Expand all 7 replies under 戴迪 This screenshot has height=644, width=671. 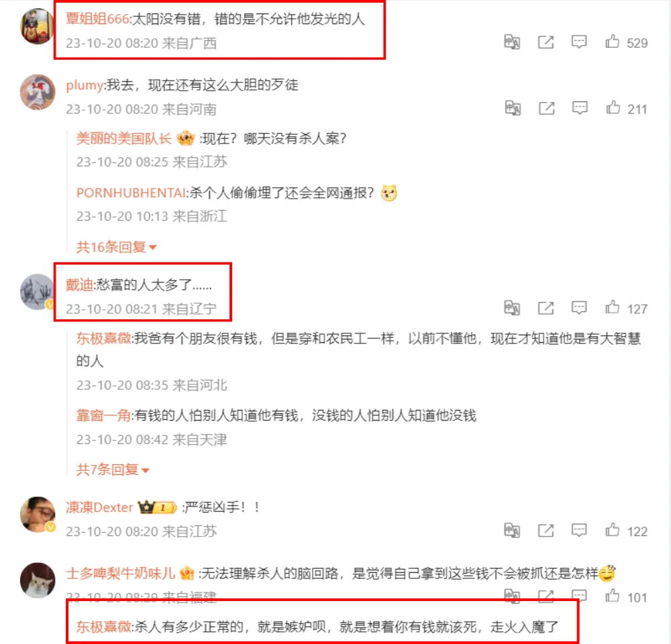[x=113, y=470]
